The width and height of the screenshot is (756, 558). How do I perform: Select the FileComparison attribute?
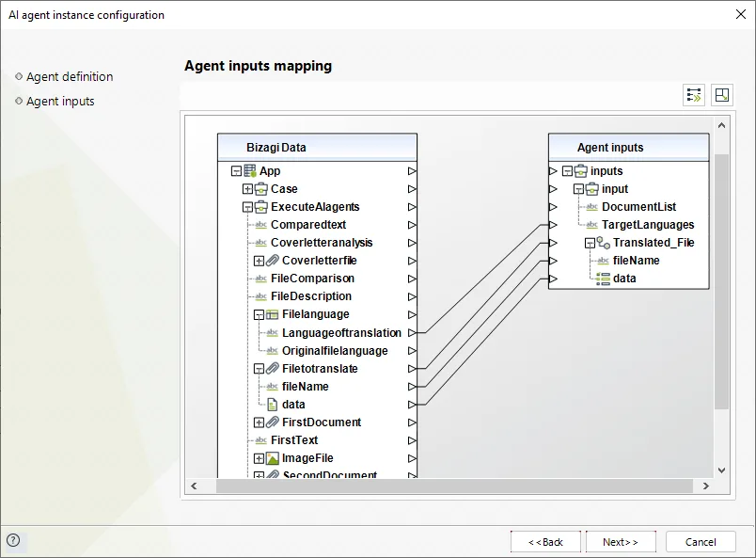pyautogui.click(x=312, y=279)
